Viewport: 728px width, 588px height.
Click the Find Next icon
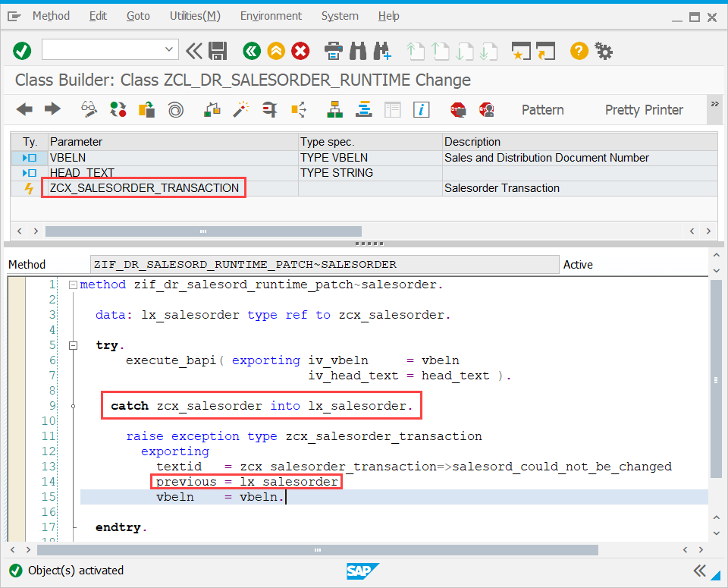pos(381,51)
